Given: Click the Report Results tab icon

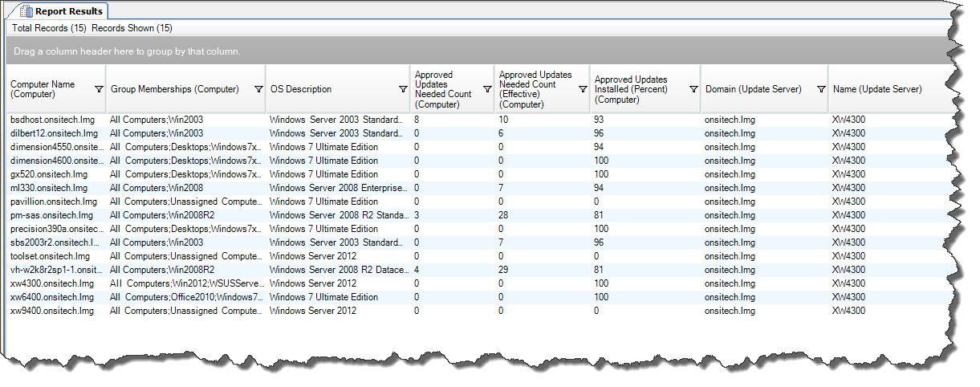Looking at the screenshot, I should [26, 11].
